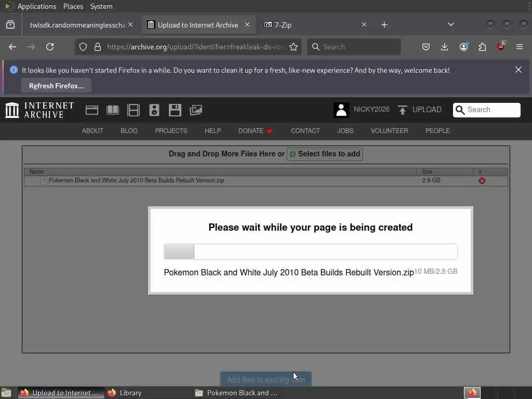Open the NICKY2026 account link
Viewport: 532px width, 399px height.
point(371,109)
